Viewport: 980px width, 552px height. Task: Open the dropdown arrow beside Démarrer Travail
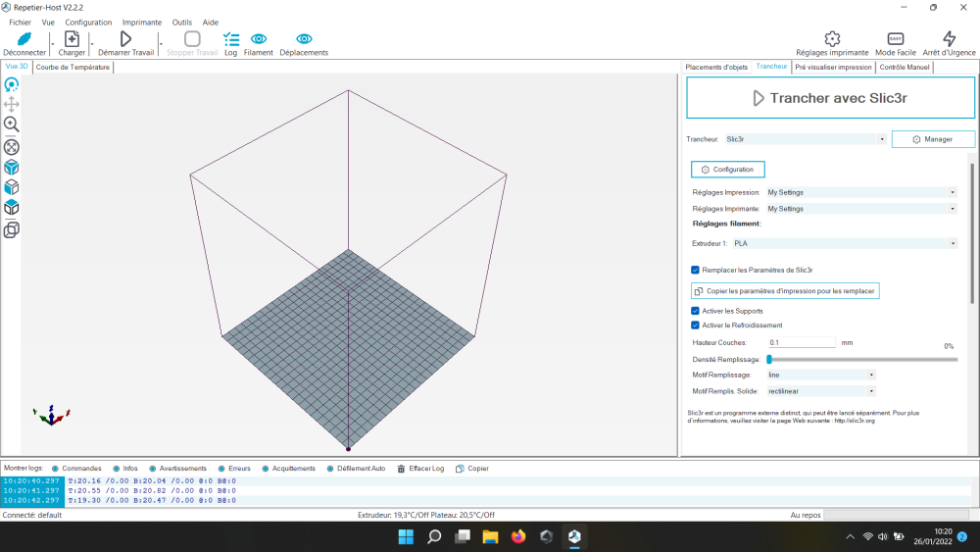pos(161,44)
